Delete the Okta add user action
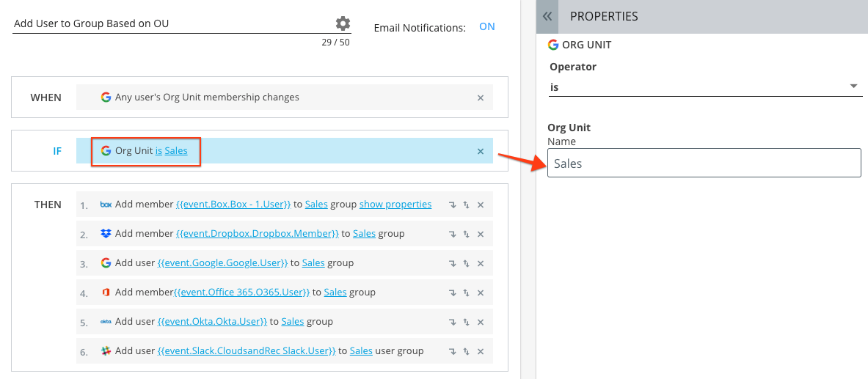 (x=481, y=323)
